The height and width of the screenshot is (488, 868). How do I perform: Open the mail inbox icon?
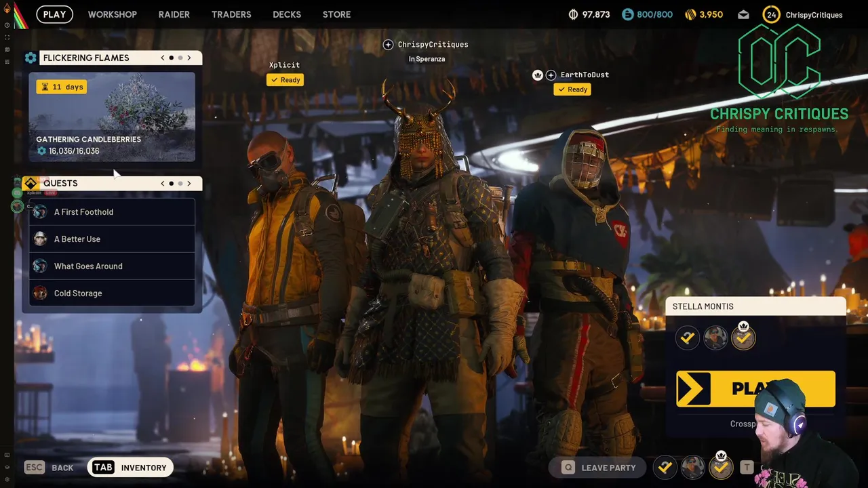[x=744, y=14]
